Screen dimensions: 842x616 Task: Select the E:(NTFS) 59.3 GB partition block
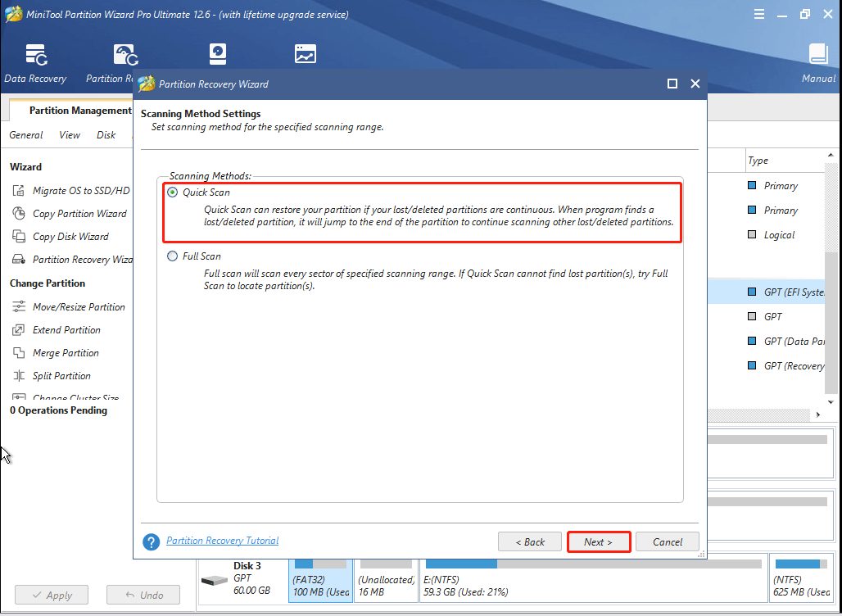[593, 579]
